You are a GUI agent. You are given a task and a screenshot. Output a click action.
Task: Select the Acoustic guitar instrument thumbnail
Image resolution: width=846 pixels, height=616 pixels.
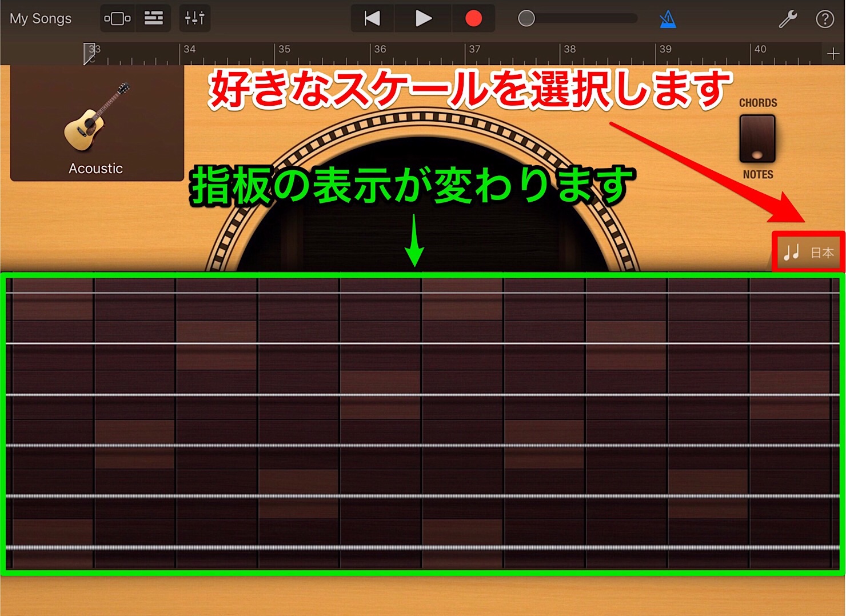pos(97,123)
